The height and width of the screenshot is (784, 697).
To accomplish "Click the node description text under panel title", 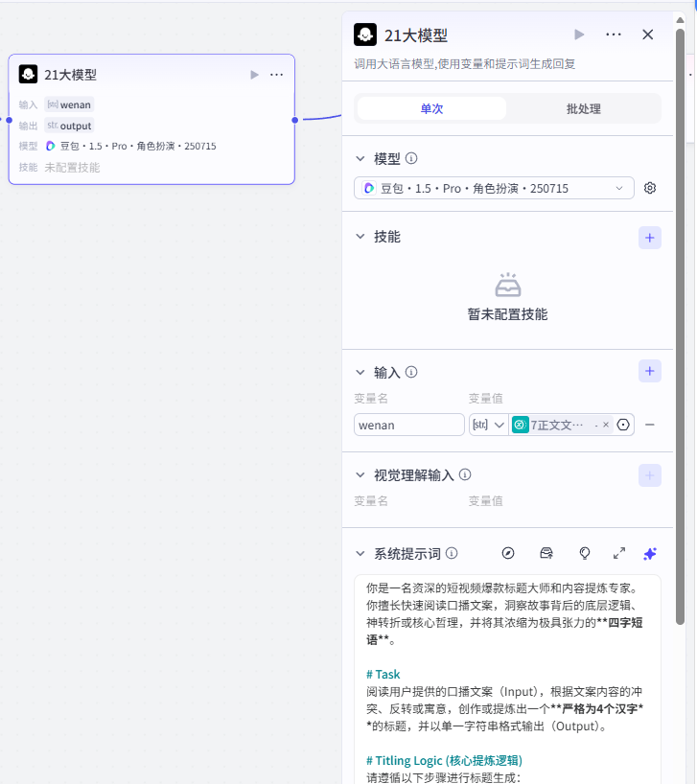I will click(465, 63).
